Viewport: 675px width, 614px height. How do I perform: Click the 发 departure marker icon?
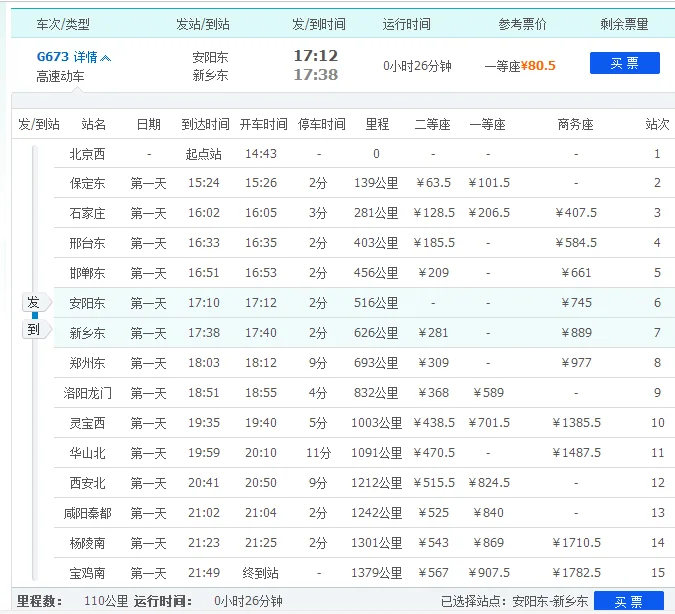[x=37, y=303]
